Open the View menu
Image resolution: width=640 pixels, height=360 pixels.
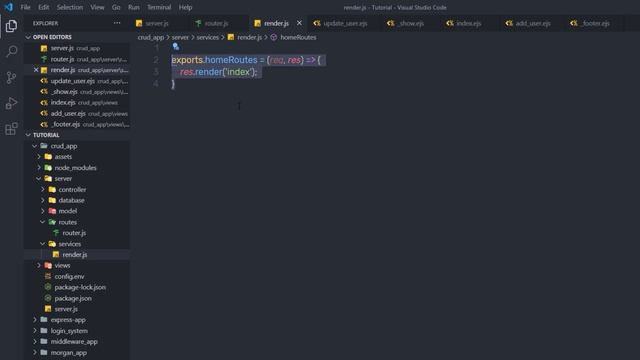tap(97, 7)
